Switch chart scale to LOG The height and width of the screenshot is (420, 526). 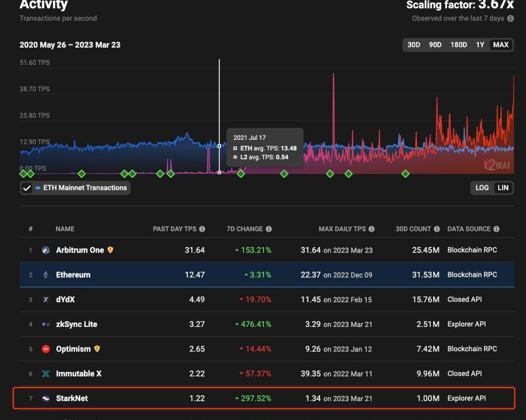pyautogui.click(x=482, y=188)
